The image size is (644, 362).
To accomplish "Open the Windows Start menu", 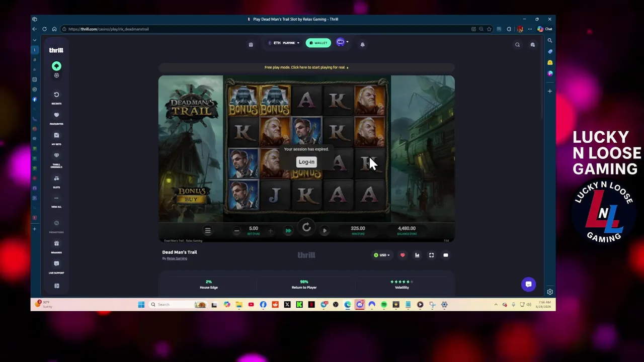I will (141, 305).
